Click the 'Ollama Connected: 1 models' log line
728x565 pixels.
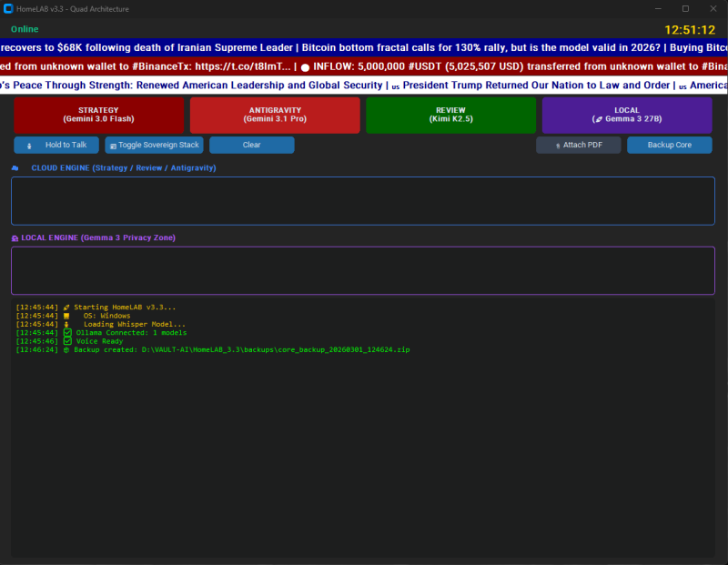tap(101, 333)
